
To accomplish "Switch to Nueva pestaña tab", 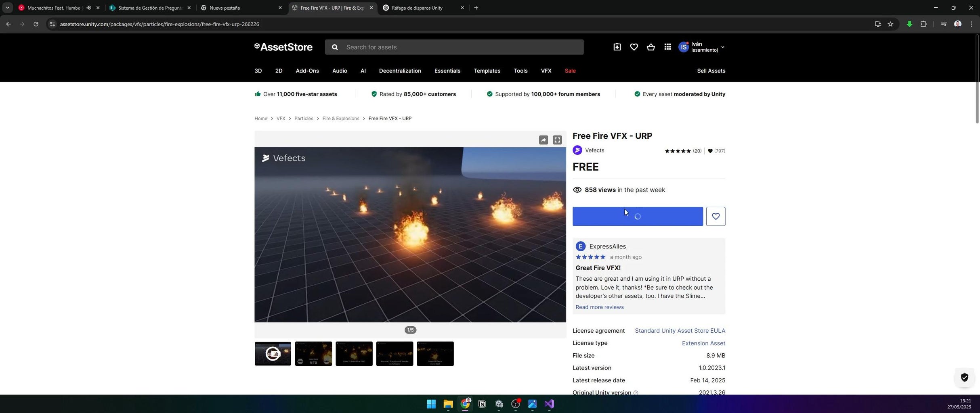I will 241,8.
